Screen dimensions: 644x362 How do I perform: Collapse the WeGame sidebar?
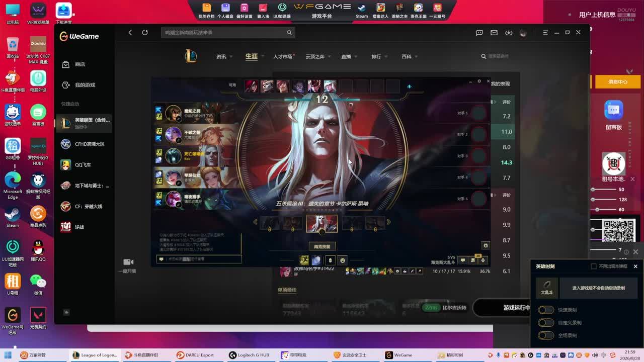click(66, 312)
